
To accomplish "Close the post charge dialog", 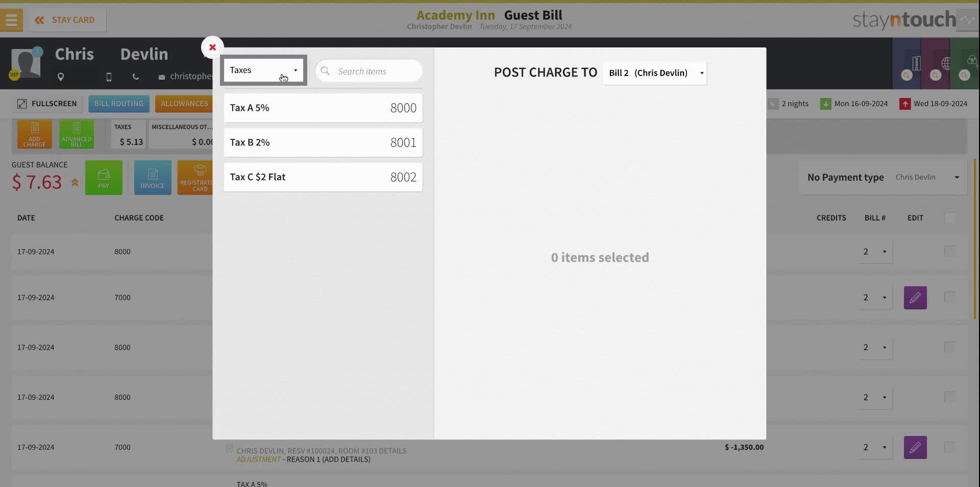I will [x=212, y=47].
